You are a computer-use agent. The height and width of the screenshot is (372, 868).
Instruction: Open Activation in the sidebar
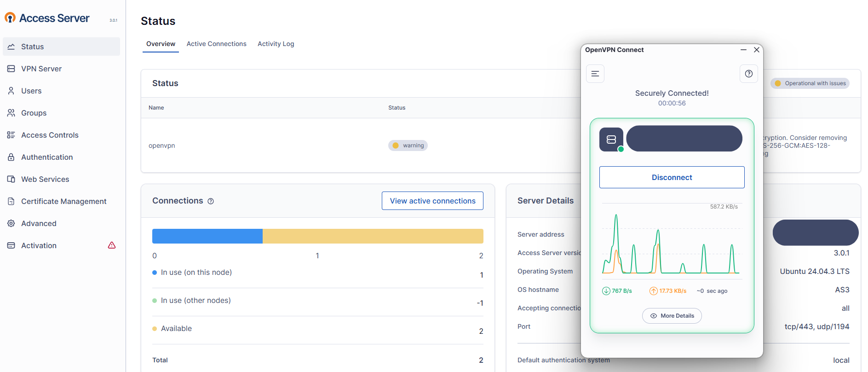pos(61,245)
